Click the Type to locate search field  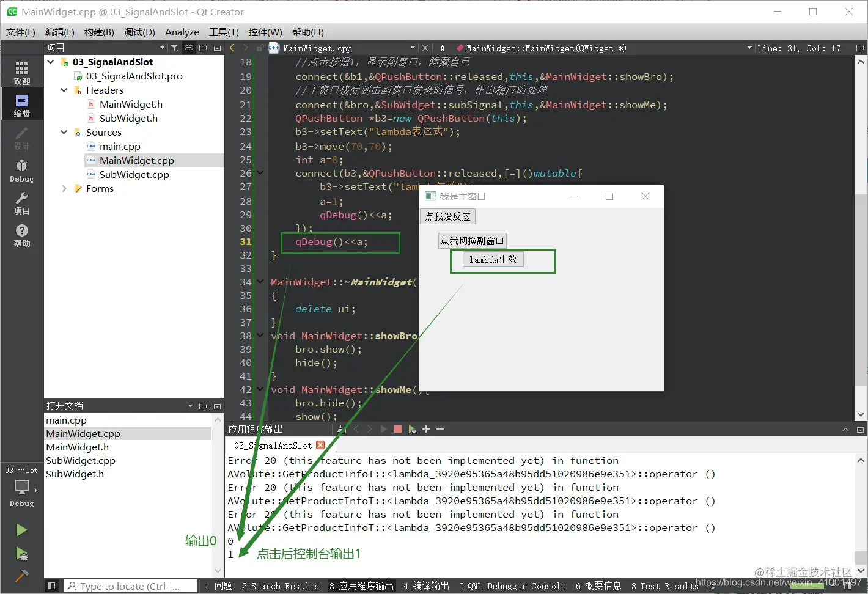(x=130, y=586)
